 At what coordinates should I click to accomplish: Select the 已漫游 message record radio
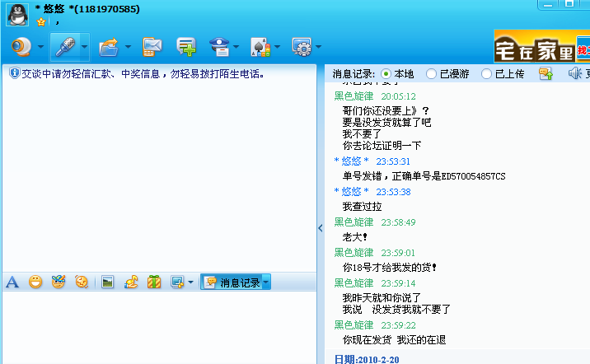click(x=431, y=73)
